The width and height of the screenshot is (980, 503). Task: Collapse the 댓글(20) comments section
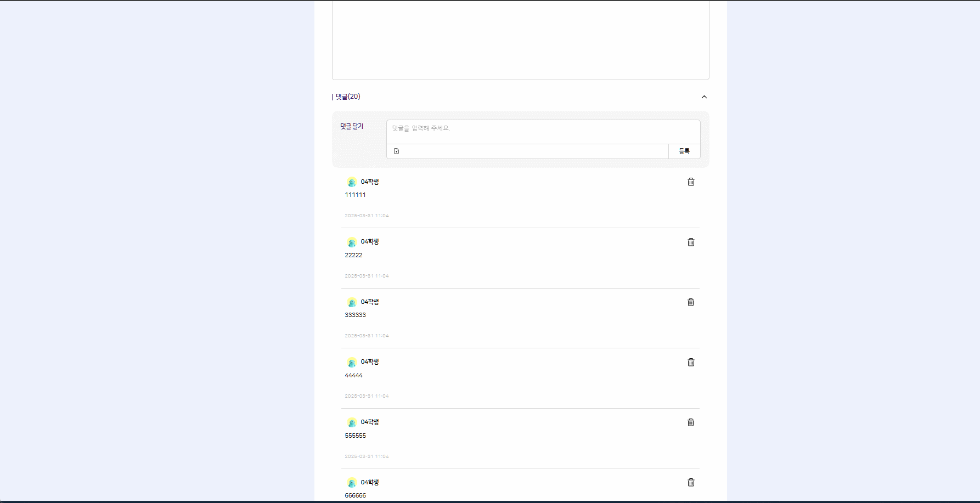[x=704, y=97]
